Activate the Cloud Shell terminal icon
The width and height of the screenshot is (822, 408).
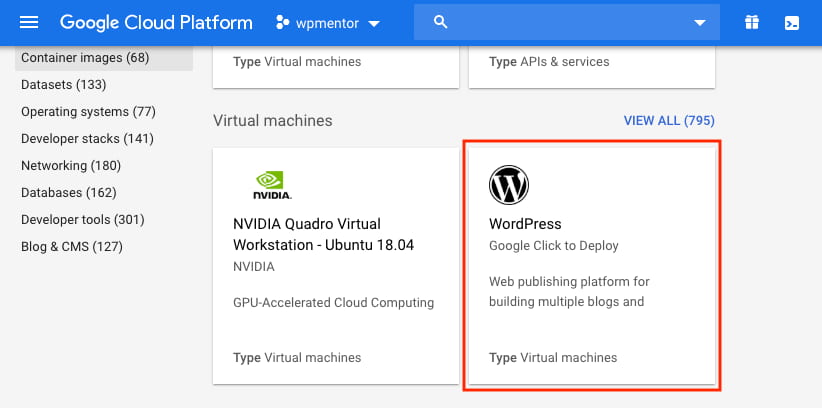coord(792,23)
